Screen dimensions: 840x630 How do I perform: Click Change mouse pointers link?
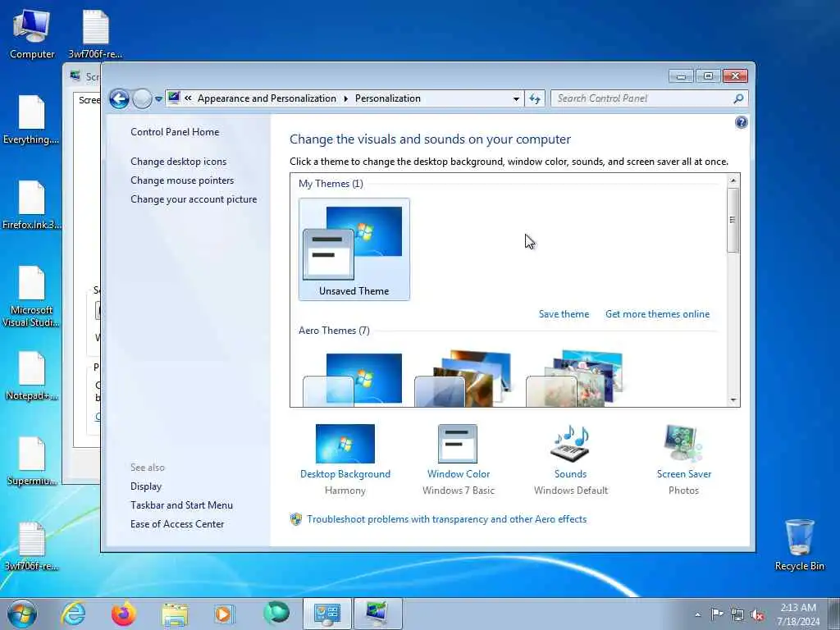click(x=182, y=180)
